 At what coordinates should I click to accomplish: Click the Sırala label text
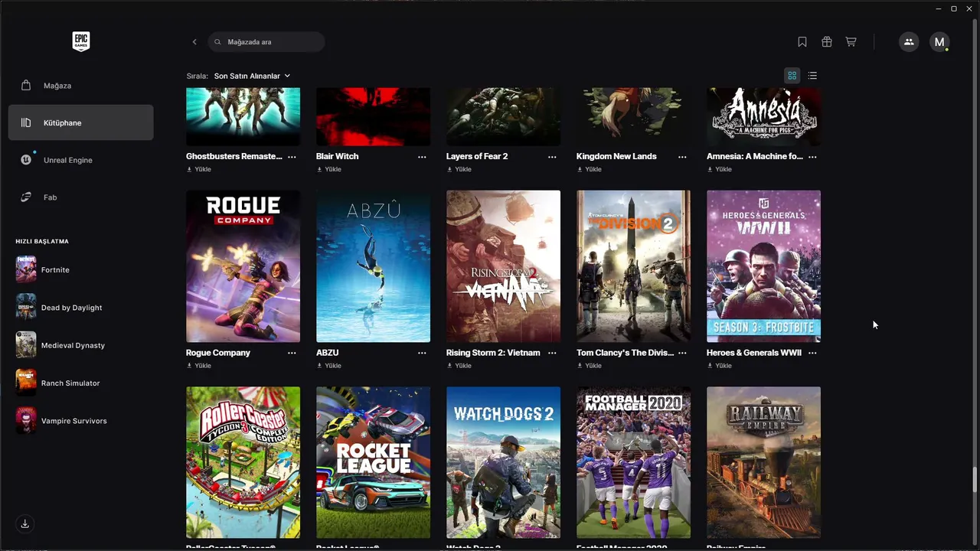(198, 76)
